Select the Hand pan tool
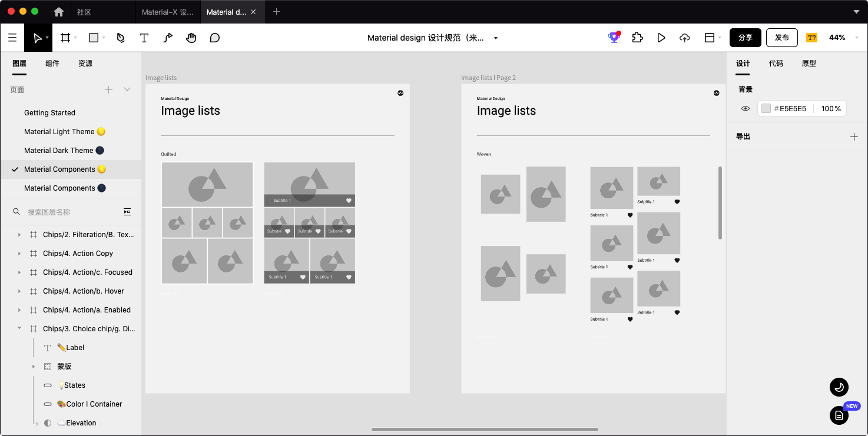Screen dimensions: 868x436 (x=191, y=38)
